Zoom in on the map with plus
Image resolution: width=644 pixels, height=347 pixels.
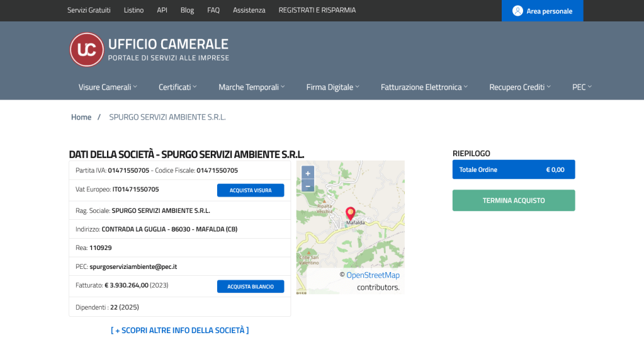click(308, 173)
